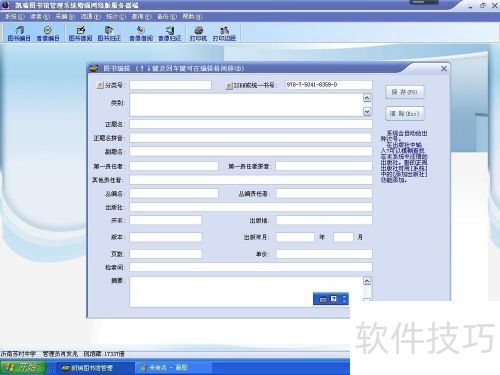This screenshot has width=500, height=375.
Task: Open the 读者 menu
Action: click(40, 17)
